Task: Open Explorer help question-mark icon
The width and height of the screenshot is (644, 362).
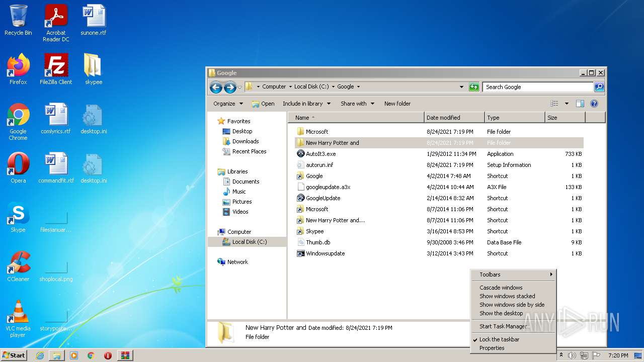Action: click(x=594, y=104)
